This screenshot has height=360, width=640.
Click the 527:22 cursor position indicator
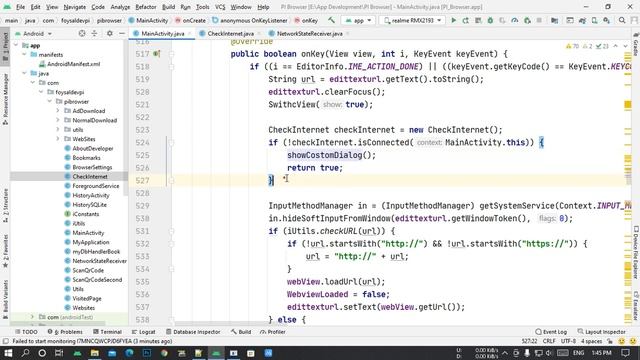[x=529, y=341]
